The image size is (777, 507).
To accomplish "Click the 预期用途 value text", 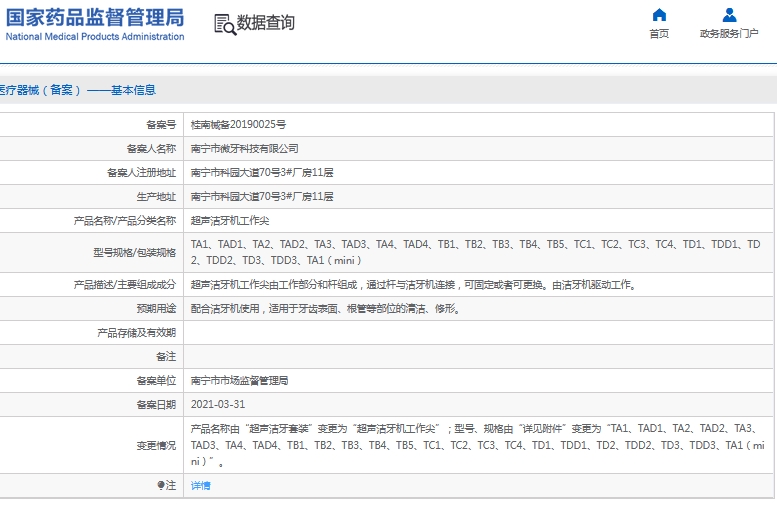I will point(326,309).
